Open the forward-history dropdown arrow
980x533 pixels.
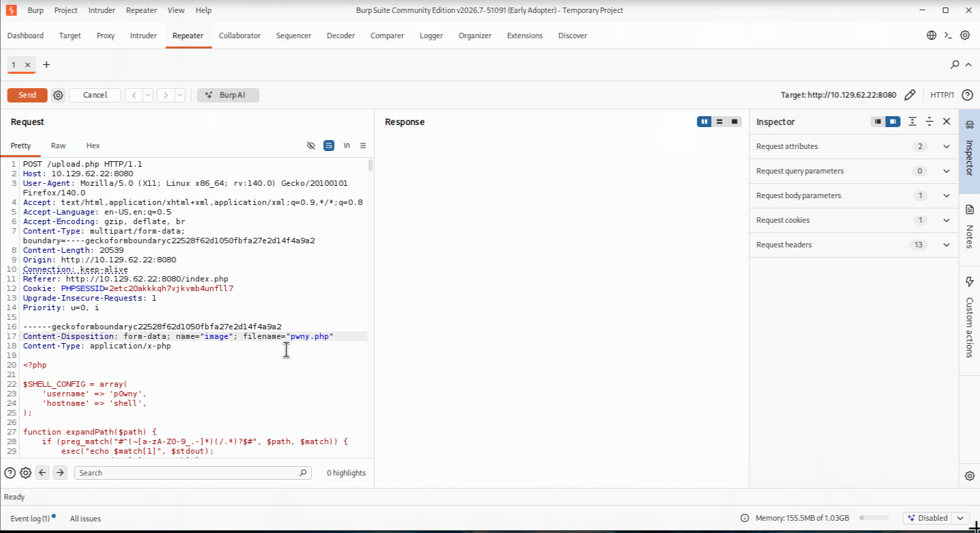click(x=180, y=95)
